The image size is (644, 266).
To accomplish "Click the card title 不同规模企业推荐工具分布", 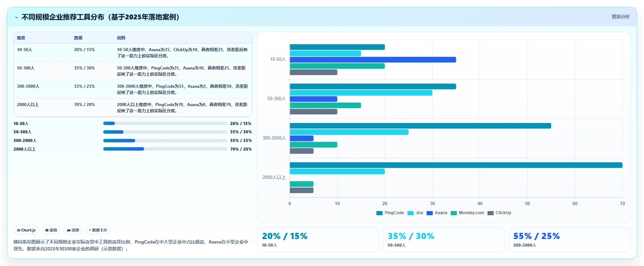I will click(x=101, y=17).
